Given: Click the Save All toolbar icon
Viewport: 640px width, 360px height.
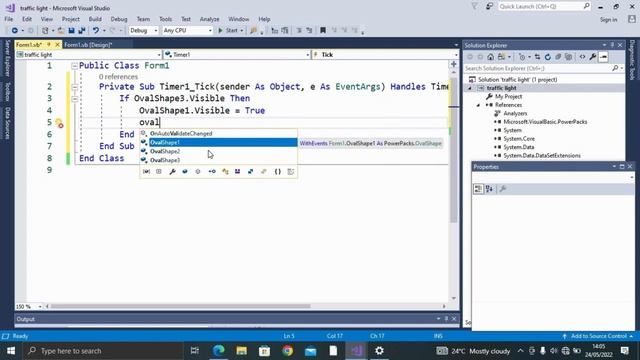Looking at the screenshot, I should [82, 31].
